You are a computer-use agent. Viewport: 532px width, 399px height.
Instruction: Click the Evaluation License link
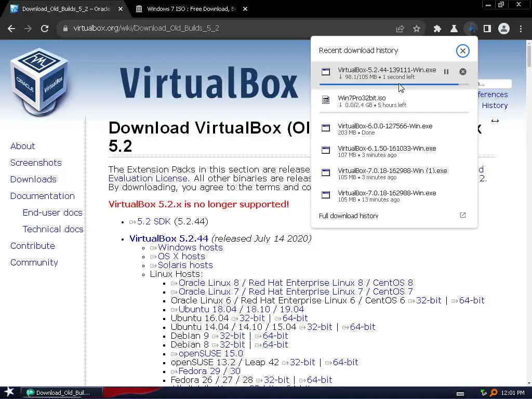point(148,179)
